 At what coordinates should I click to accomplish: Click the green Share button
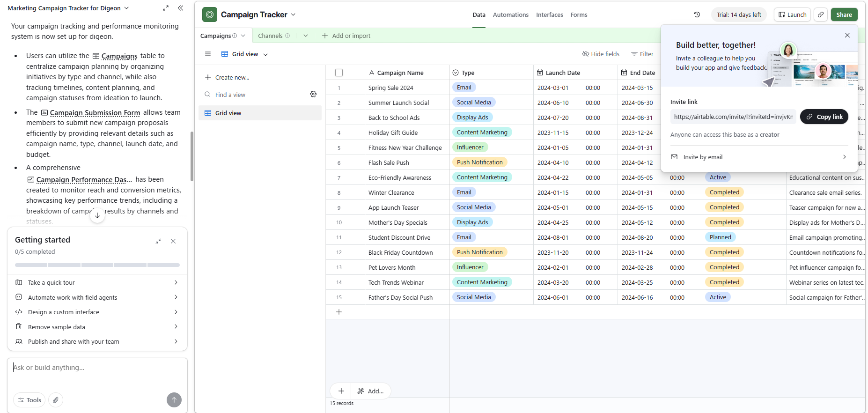[x=844, y=15]
